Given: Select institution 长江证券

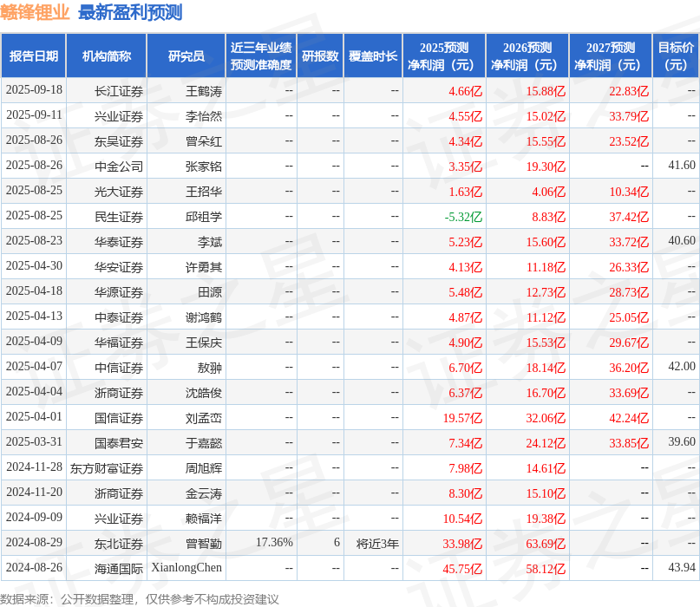Looking at the screenshot, I should click(119, 92).
